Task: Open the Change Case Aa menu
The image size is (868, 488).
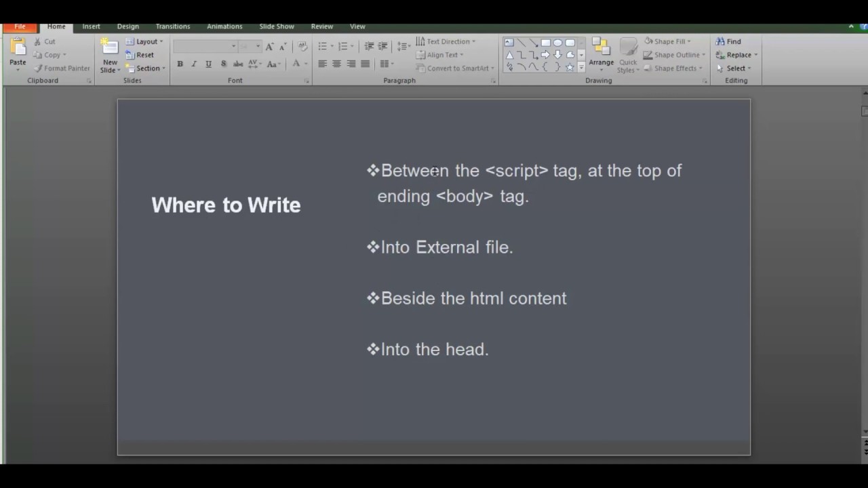Action: point(273,64)
